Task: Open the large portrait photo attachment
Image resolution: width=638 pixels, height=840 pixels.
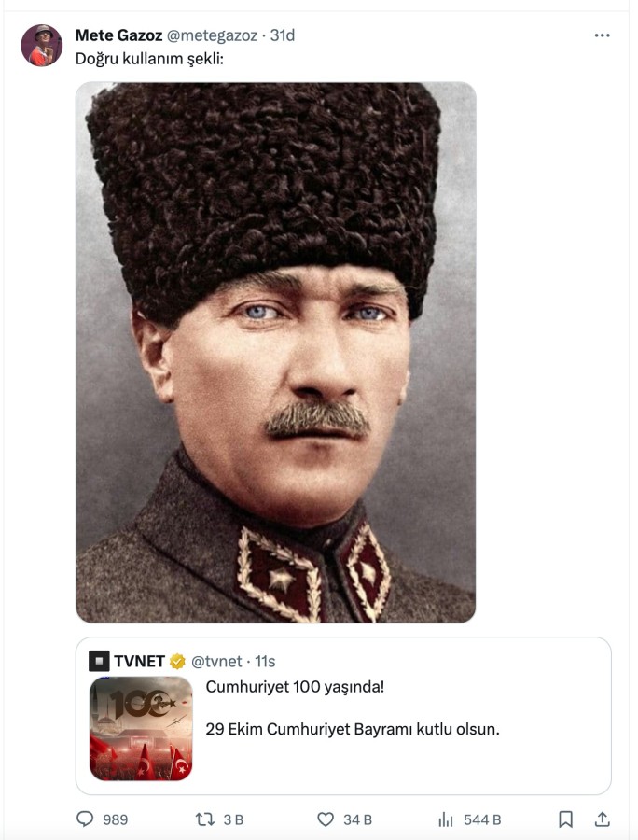Action: (x=276, y=353)
